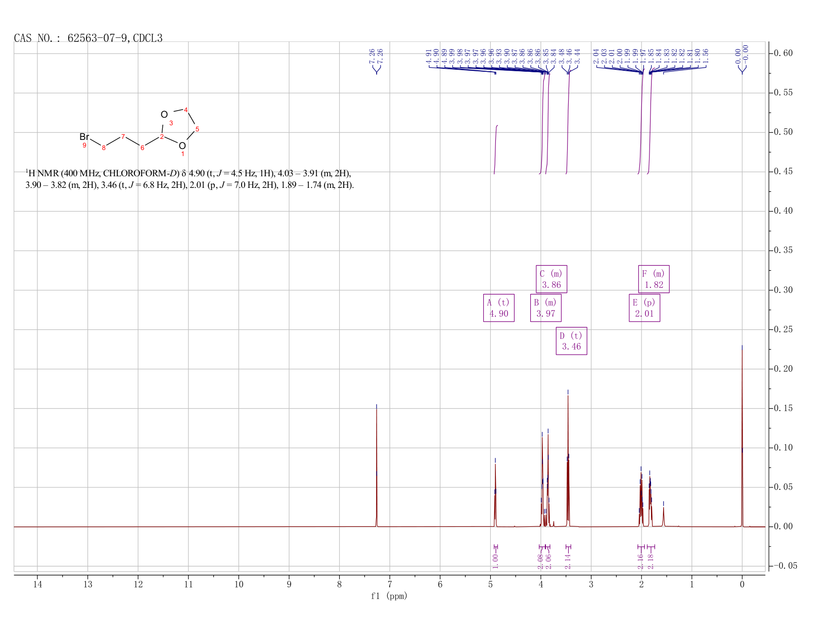Viewport: 834px width, 644px height.
Task: Click integral value 1.00 below spectrum
Action: [495, 561]
